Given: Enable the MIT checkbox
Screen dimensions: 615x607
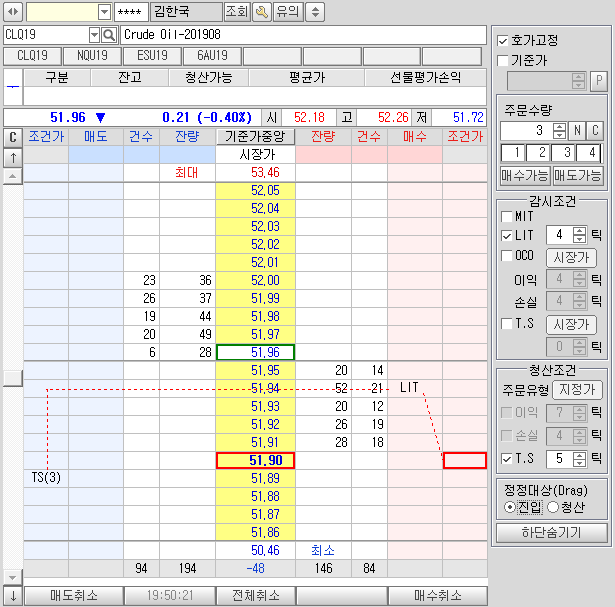Looking at the screenshot, I should 507,216.
